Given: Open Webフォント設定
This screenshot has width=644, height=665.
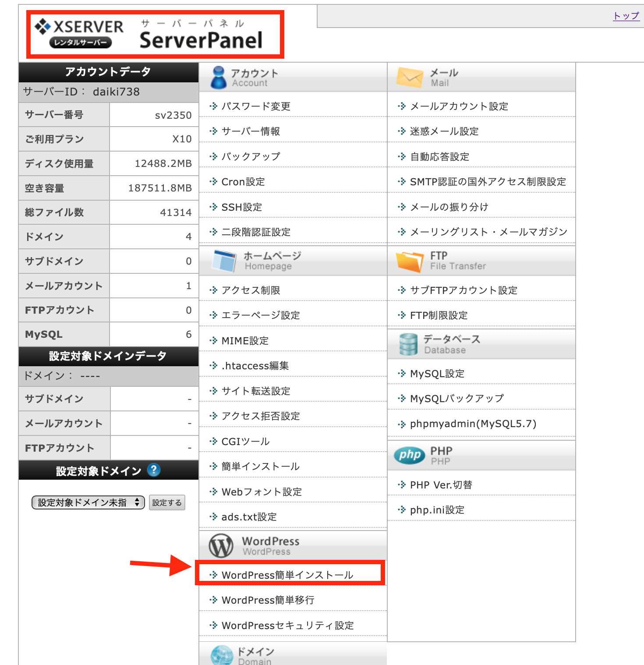Looking at the screenshot, I should 262,492.
